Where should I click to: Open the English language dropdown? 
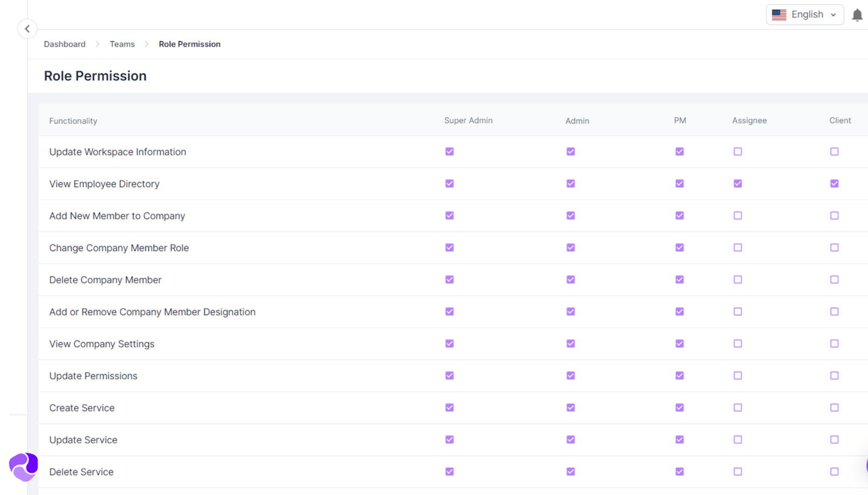pos(807,15)
